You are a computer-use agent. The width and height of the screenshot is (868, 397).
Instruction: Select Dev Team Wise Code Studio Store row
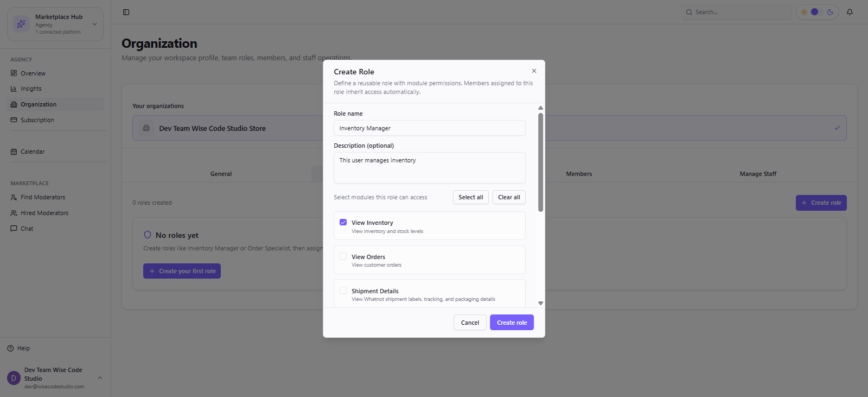(489, 128)
